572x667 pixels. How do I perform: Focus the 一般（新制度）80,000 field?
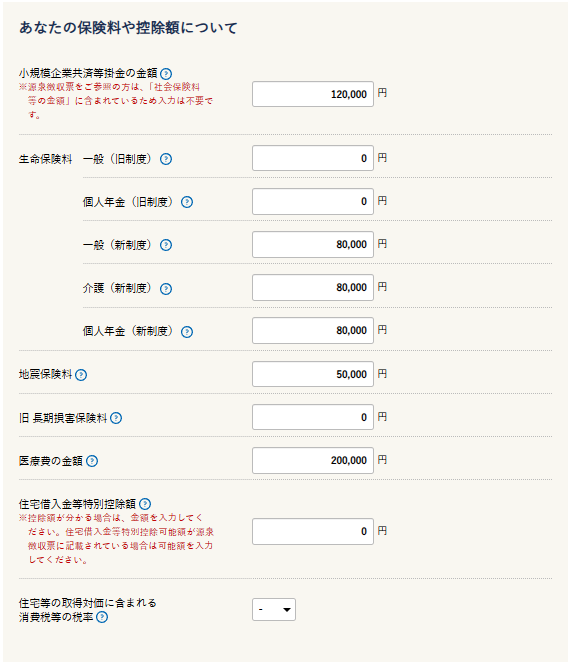point(313,244)
